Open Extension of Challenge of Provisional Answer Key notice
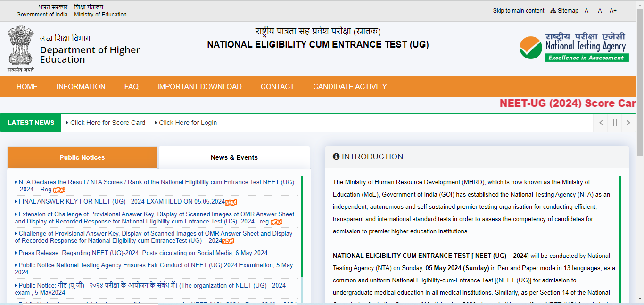 [155, 218]
